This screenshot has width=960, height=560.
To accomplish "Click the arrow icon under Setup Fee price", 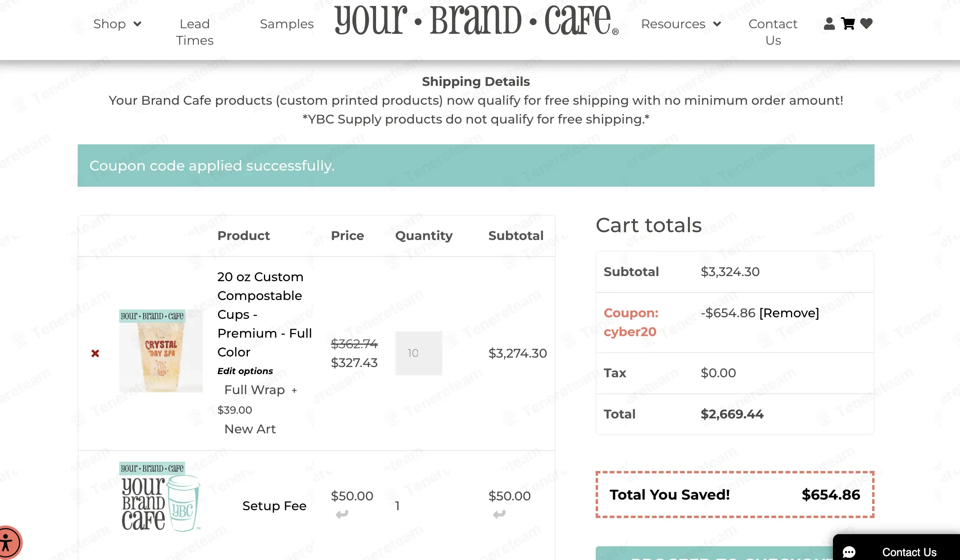I will tap(342, 514).
